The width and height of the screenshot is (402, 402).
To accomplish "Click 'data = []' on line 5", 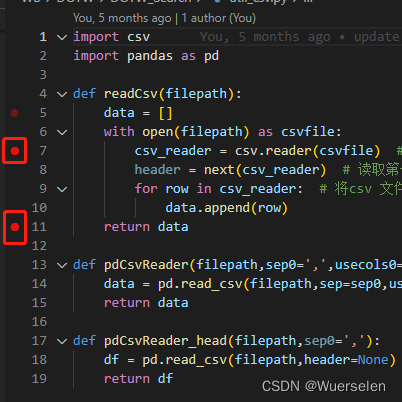I will tap(138, 113).
